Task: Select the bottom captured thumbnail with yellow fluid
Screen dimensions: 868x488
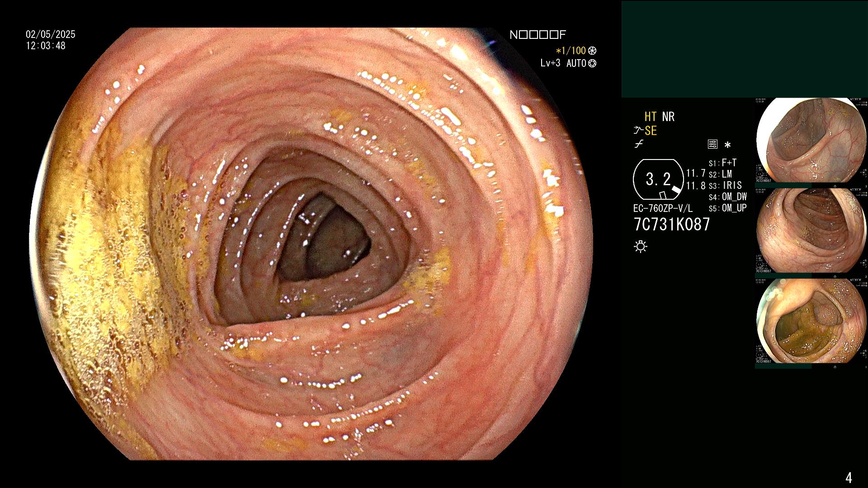Action: point(811,321)
